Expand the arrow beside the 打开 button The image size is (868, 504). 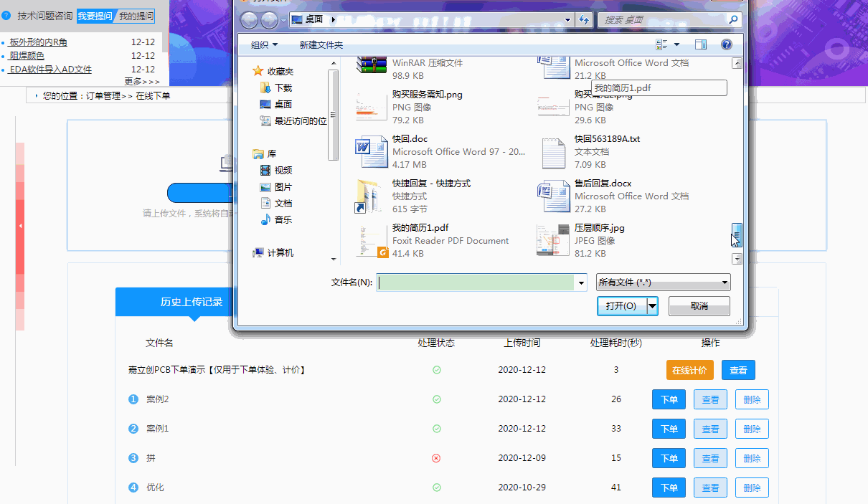tap(652, 306)
